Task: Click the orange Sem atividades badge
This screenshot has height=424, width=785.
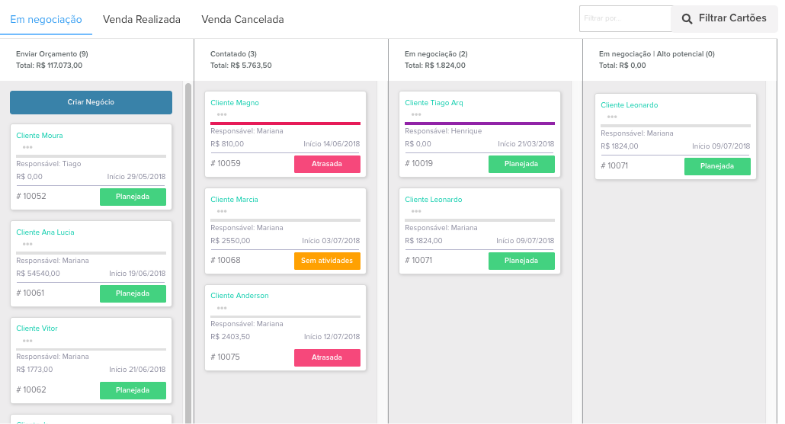Action: (x=326, y=261)
